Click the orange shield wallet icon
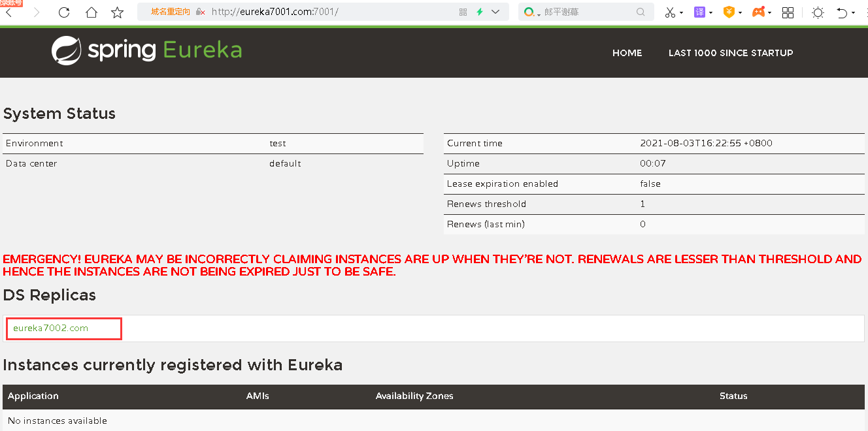Image resolution: width=868 pixels, height=431 pixels. point(729,12)
